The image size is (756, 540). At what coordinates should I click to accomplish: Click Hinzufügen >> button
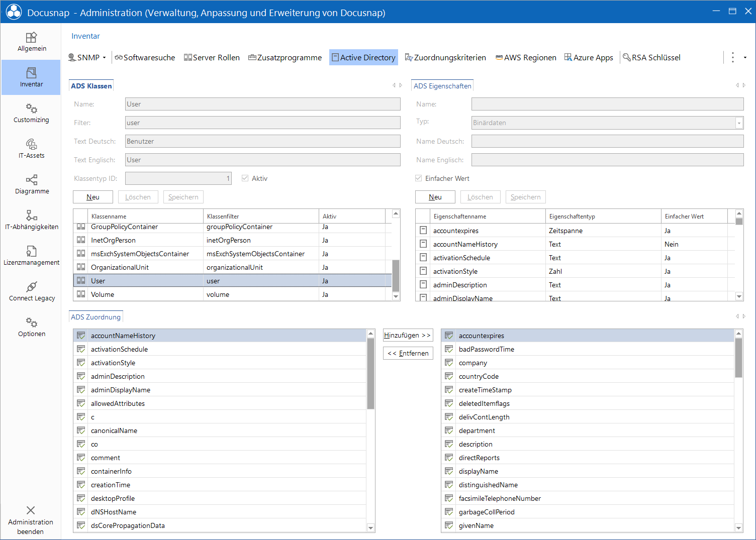[408, 335]
